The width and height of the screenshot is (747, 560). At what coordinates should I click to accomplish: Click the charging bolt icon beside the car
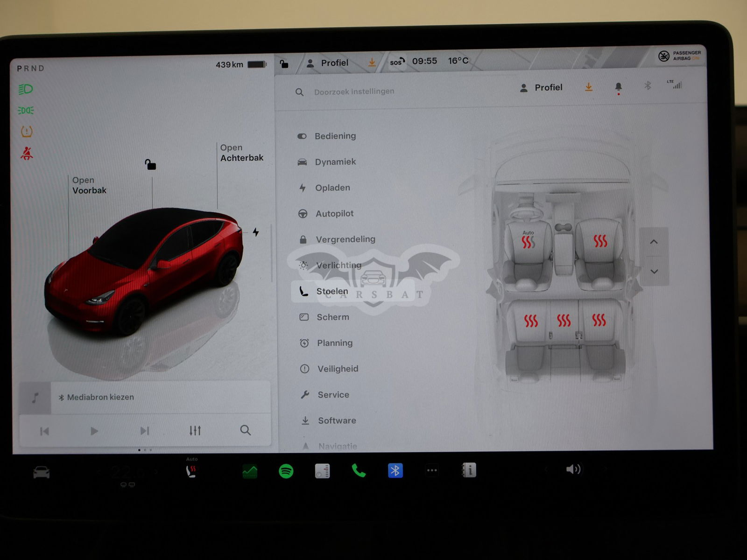(x=256, y=232)
